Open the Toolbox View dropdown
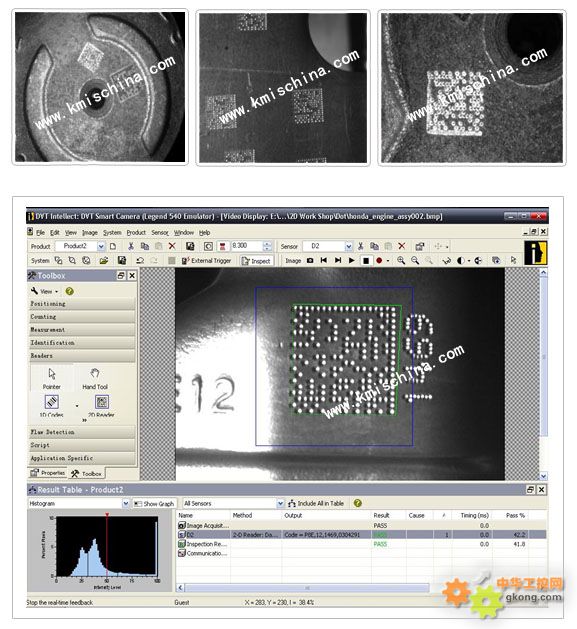 (x=45, y=291)
